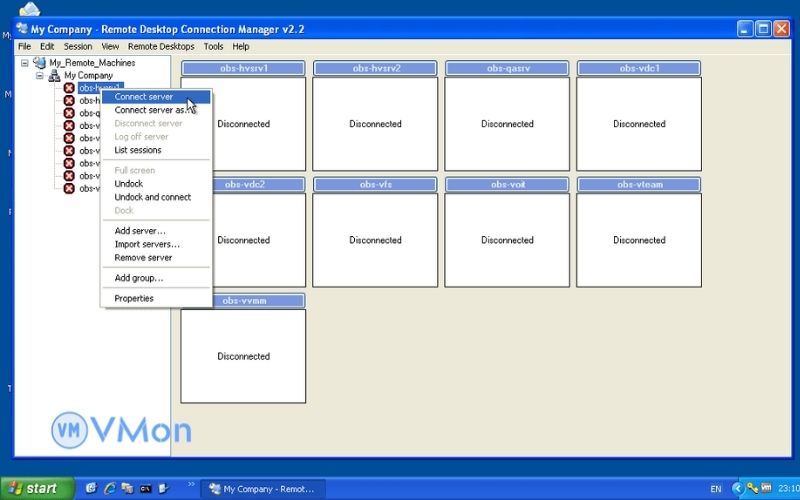Open the Session menu
Screen dimensions: 800x500
pos(78,46)
